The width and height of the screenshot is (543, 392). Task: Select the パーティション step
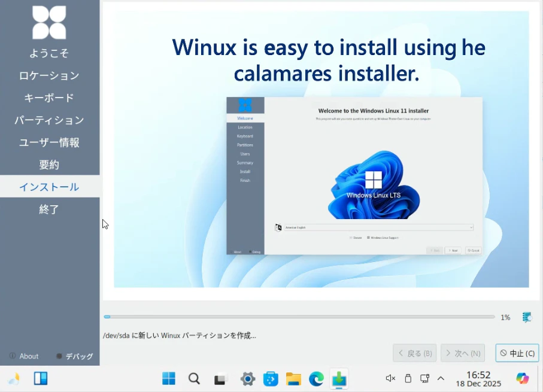tap(49, 120)
